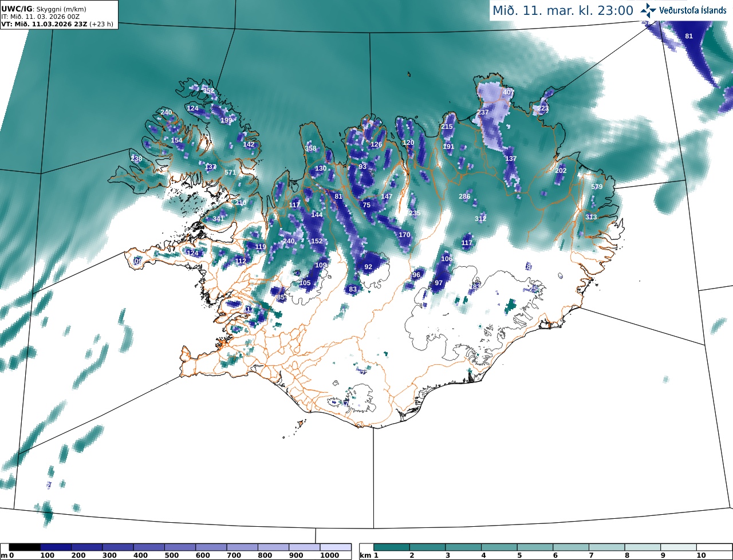This screenshot has width=733, height=560.
Task: Click the visibility value 341
Action: click(x=218, y=219)
